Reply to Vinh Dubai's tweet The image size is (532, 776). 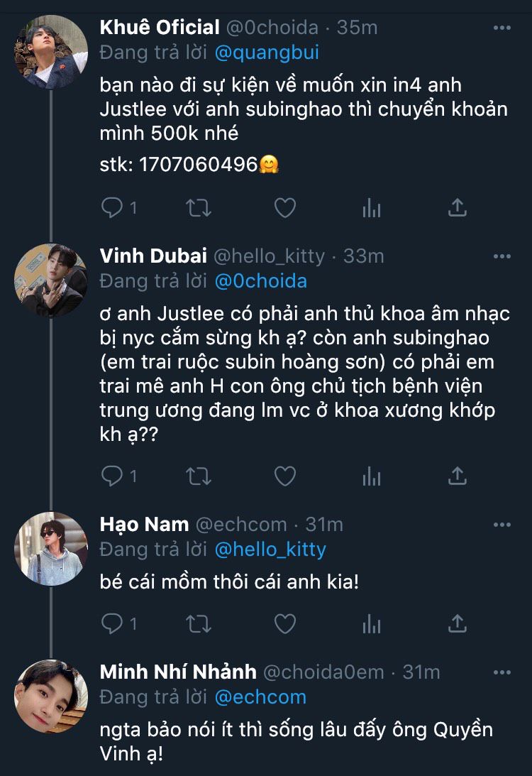(112, 476)
